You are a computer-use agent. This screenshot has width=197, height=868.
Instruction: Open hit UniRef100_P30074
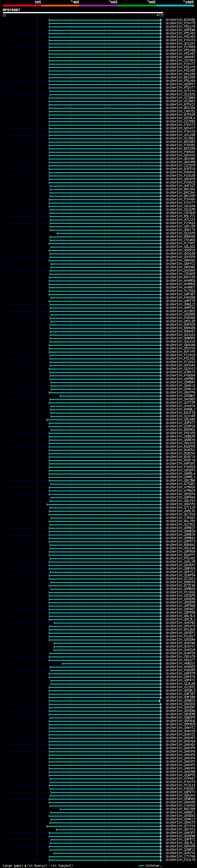[x=180, y=40]
